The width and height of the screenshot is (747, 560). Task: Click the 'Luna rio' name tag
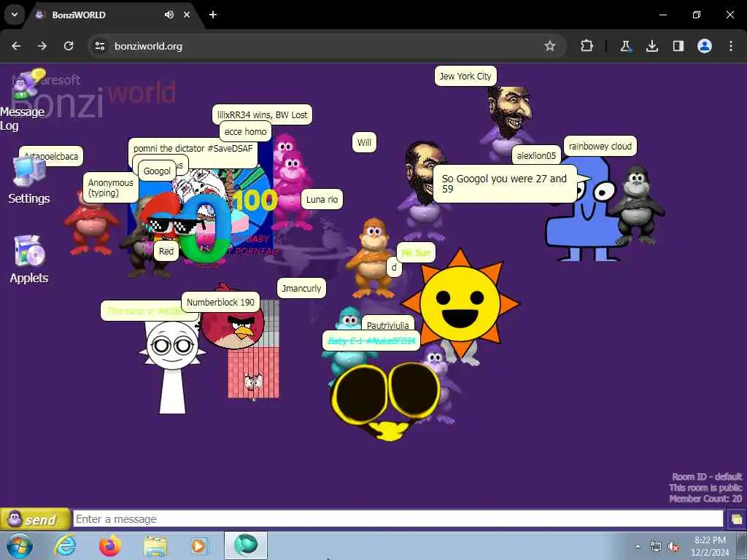(322, 199)
